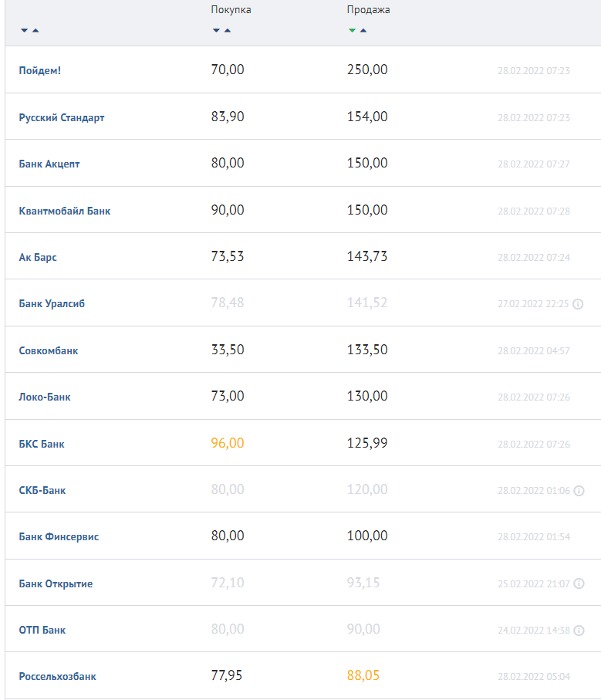The image size is (601, 700).
Task: Sort Покупка column descending arrow
Action: coord(216,30)
